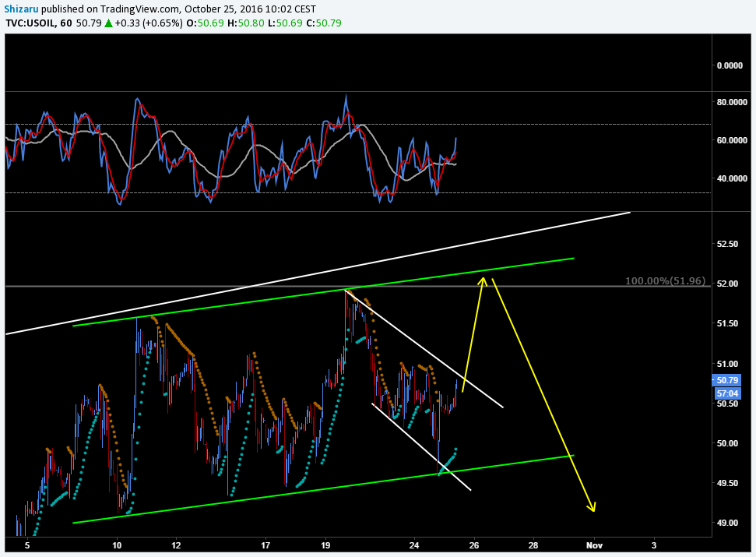Select the C:50.79 close price
The width and height of the screenshot is (756, 557).
(x=324, y=23)
